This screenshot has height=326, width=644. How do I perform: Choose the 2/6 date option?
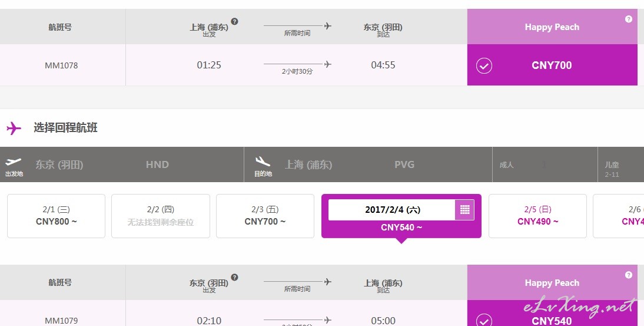point(619,216)
